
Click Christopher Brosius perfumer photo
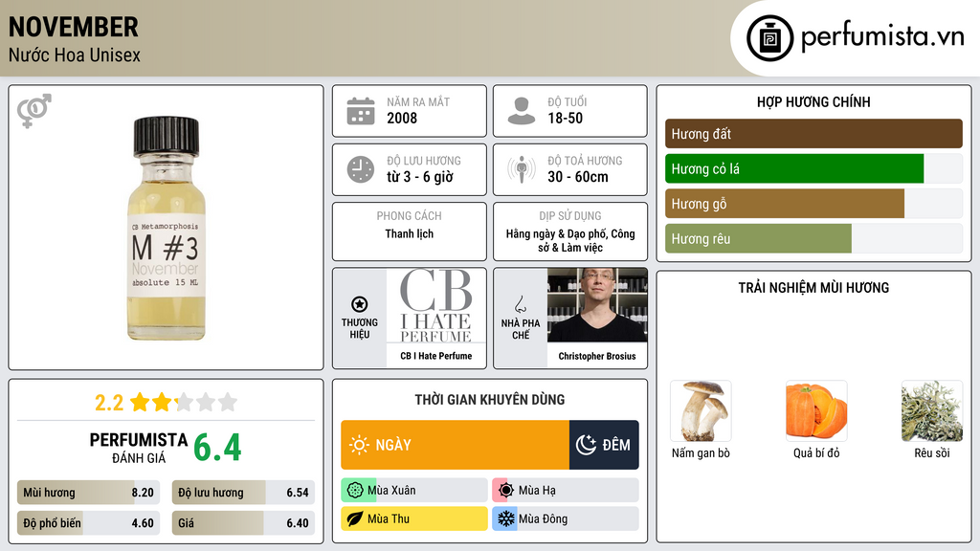(597, 305)
